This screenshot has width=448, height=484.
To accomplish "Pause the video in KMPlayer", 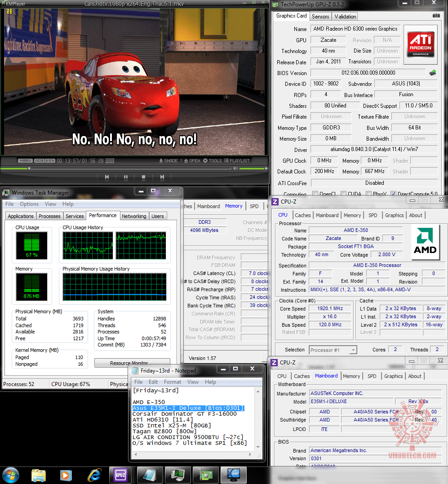I will point(125,177).
